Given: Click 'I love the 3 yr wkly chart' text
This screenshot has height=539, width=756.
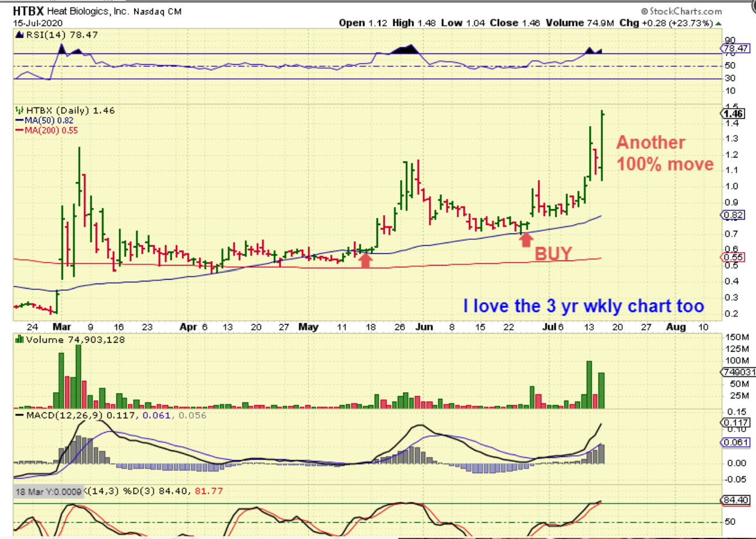Looking at the screenshot, I should point(583,306).
